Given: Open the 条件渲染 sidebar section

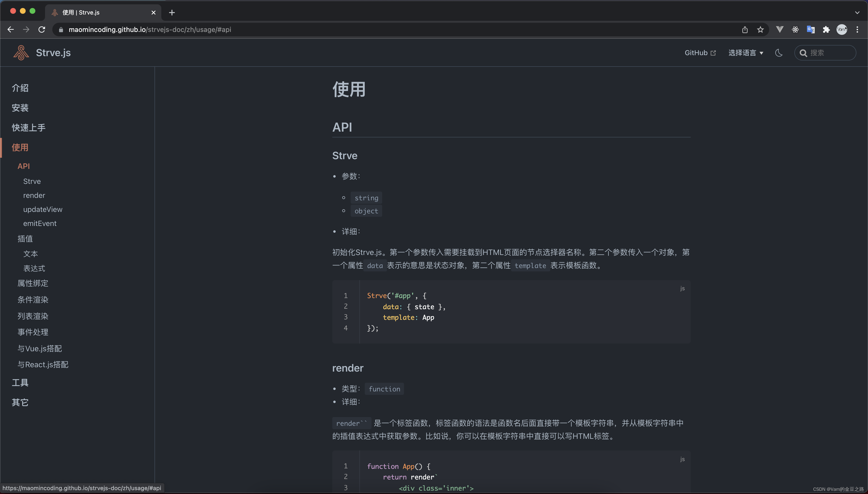Looking at the screenshot, I should 33,299.
